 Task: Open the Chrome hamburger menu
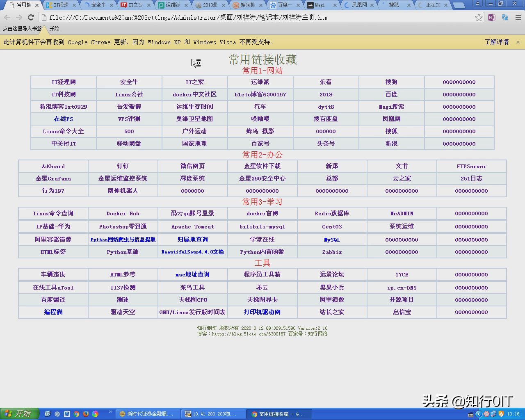518,18
